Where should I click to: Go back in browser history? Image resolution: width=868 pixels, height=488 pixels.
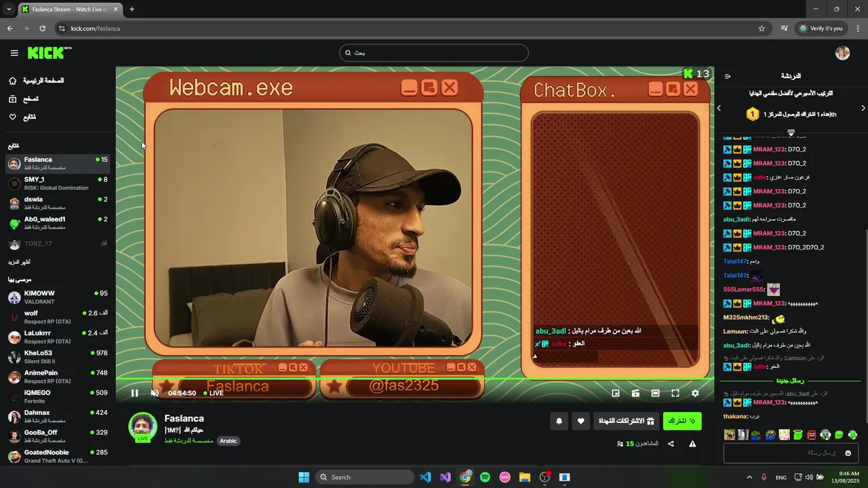pyautogui.click(x=9, y=28)
